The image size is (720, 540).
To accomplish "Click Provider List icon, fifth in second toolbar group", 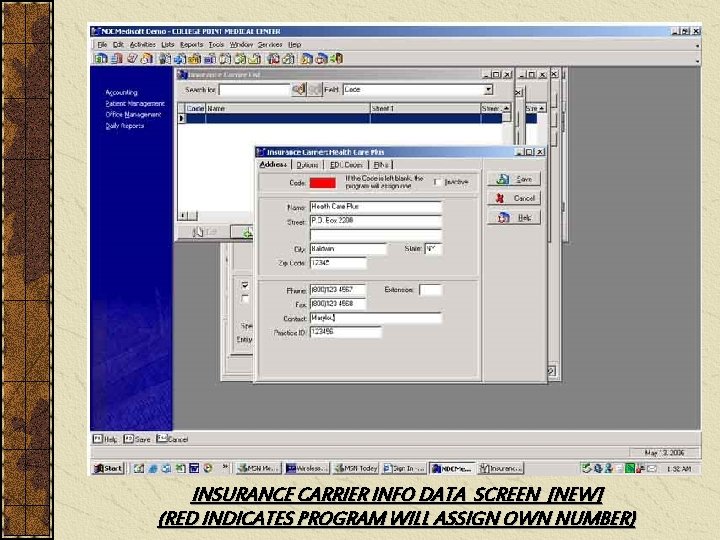I will pyautogui.click(x=225, y=59).
